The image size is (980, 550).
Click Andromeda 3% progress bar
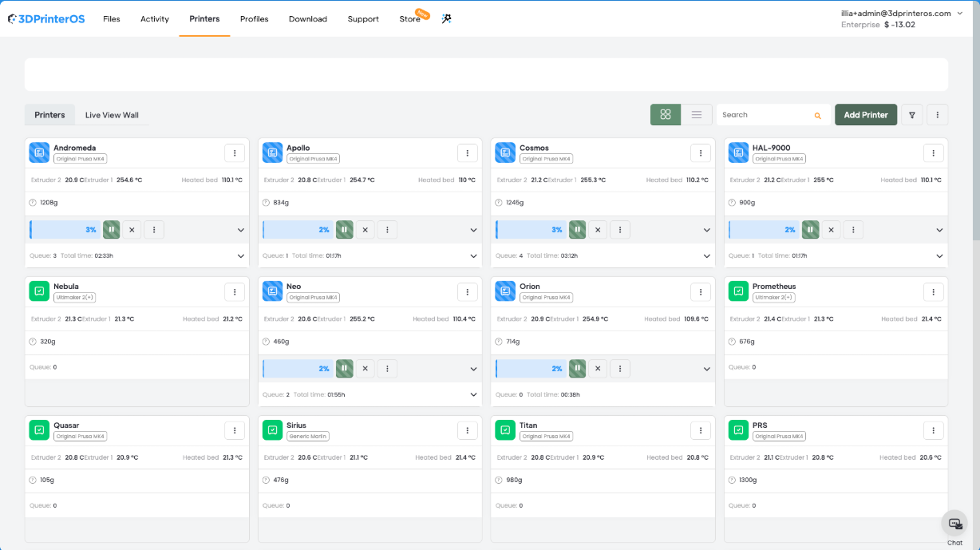point(65,230)
